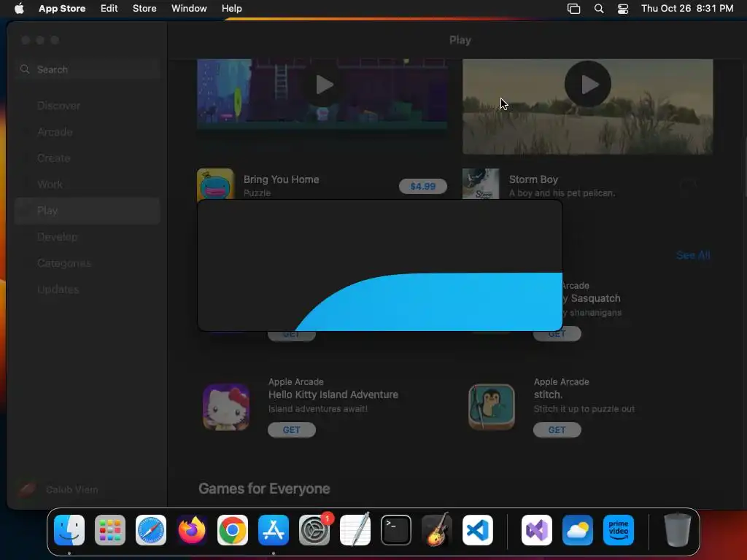Open the stitch. penguin app icon
The width and height of the screenshot is (747, 560).
[x=492, y=407]
